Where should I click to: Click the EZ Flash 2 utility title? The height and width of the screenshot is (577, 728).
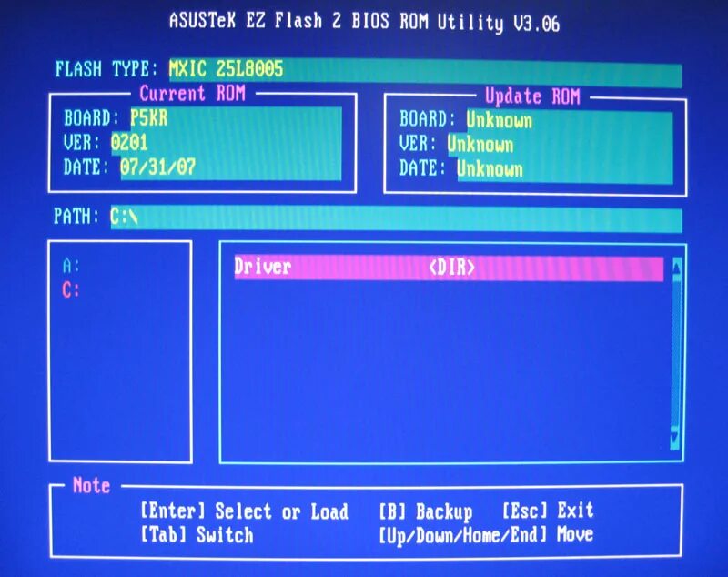coord(365,22)
